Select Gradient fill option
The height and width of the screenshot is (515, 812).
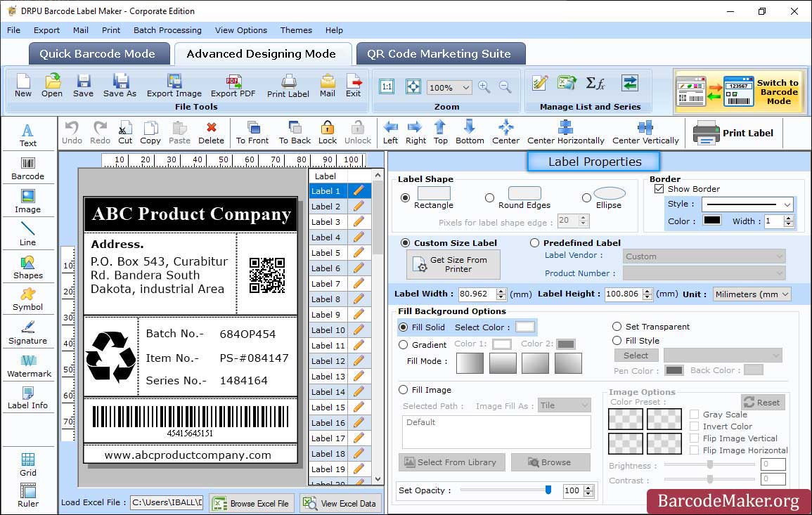(403, 345)
